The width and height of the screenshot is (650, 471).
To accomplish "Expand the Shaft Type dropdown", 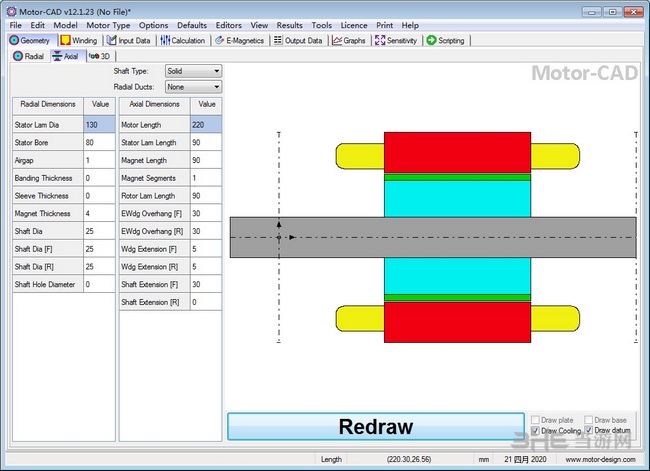I will pyautogui.click(x=193, y=71).
